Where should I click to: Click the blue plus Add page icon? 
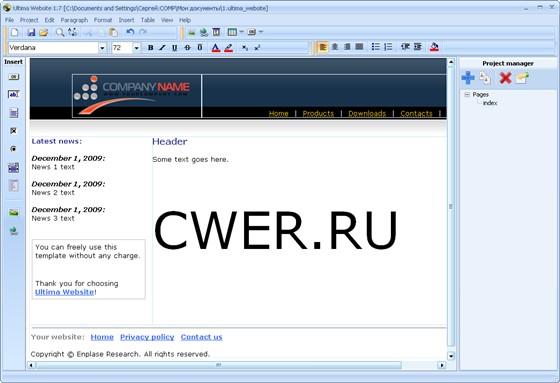pyautogui.click(x=468, y=78)
